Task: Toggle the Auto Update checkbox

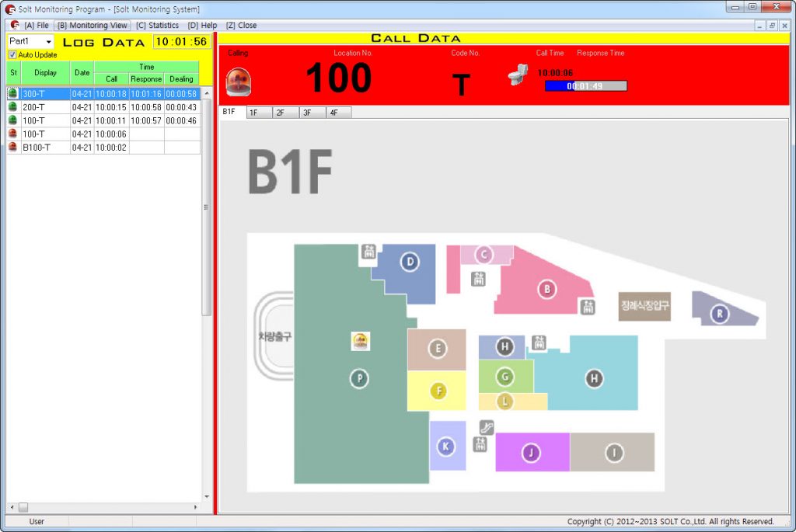Action: coord(12,55)
